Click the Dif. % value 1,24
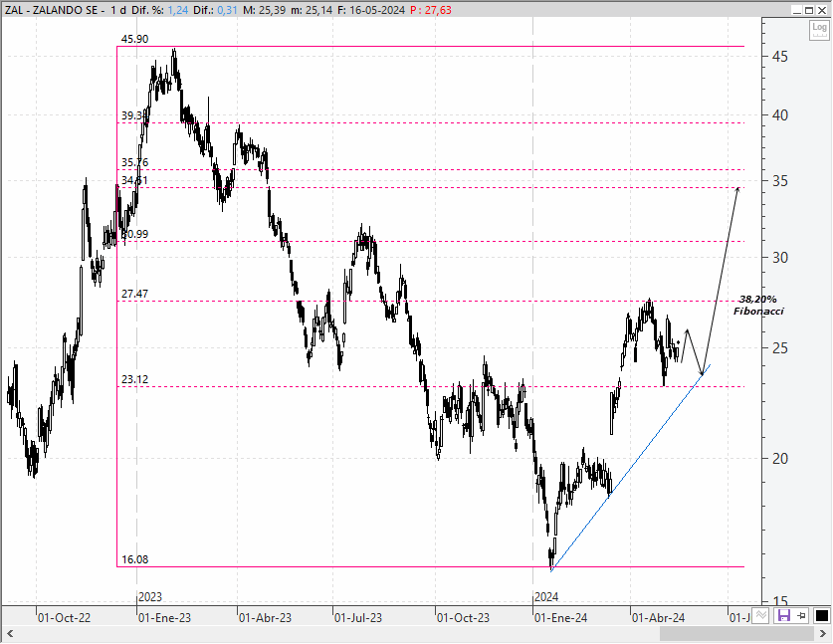The width and height of the screenshot is (833, 644). 177,10
